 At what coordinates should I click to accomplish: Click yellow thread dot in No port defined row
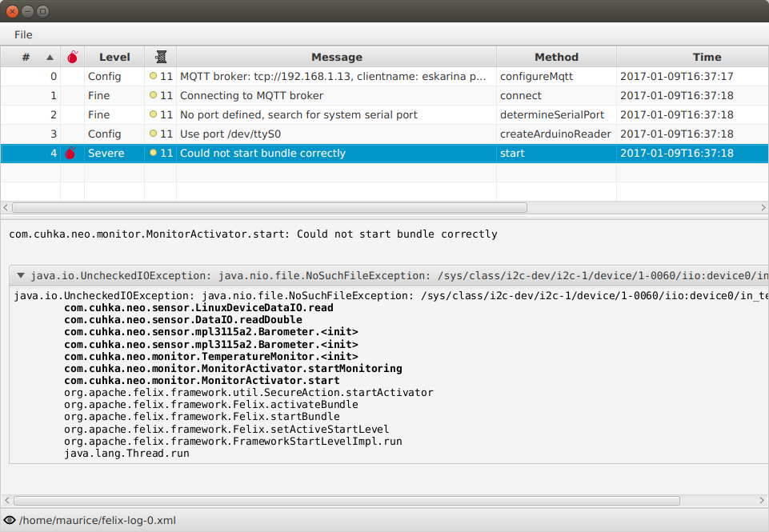[153, 114]
